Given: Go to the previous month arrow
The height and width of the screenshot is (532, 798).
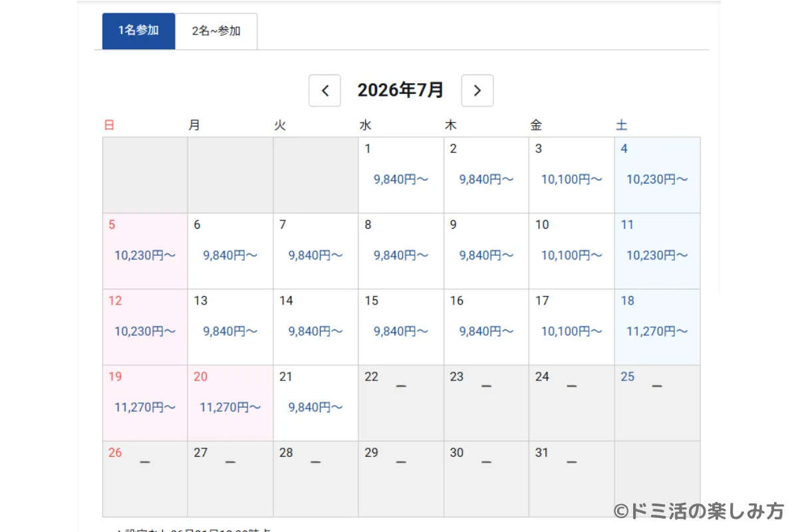Looking at the screenshot, I should pos(325,90).
